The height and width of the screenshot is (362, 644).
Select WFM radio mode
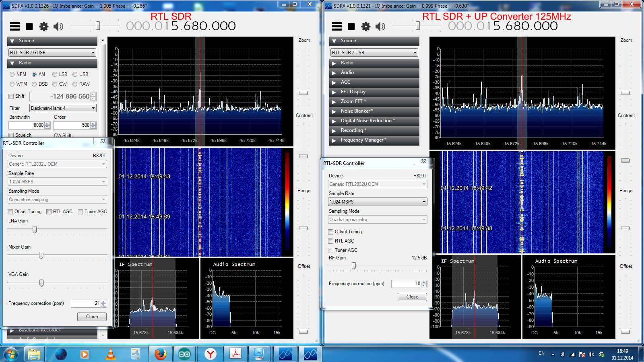[x=18, y=84]
